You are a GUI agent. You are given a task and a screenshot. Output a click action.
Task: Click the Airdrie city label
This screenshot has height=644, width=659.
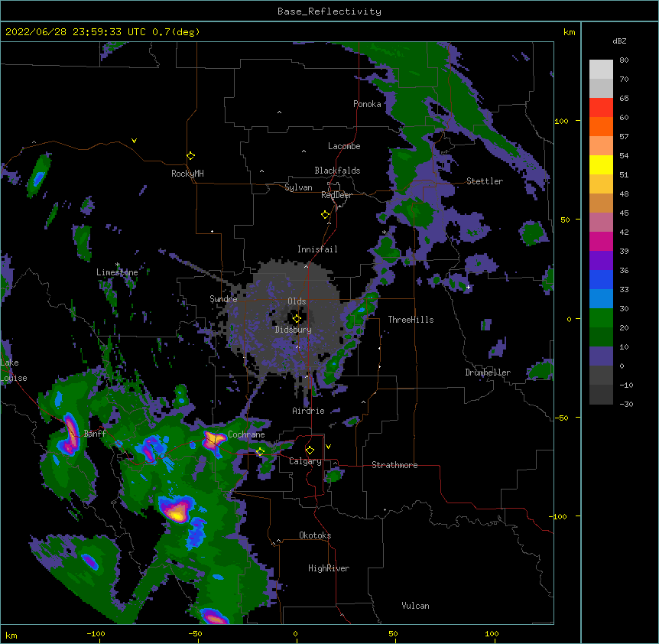pyautogui.click(x=309, y=411)
